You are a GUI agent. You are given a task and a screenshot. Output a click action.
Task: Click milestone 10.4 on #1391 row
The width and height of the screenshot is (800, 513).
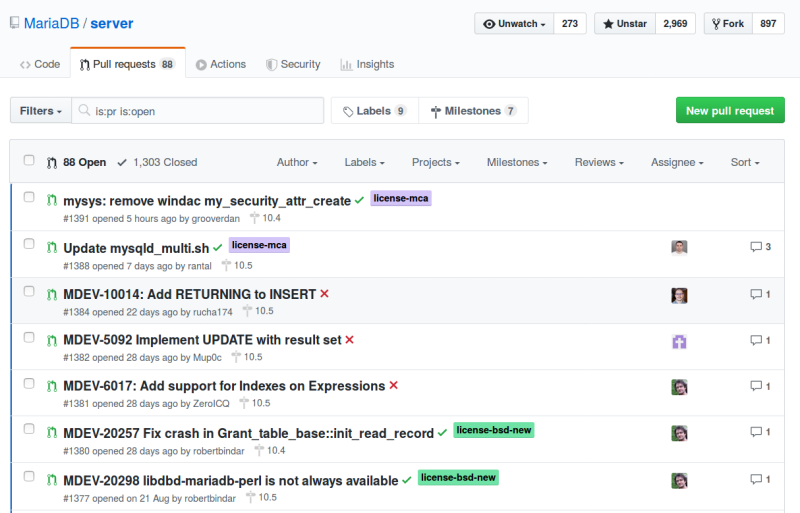[265, 218]
